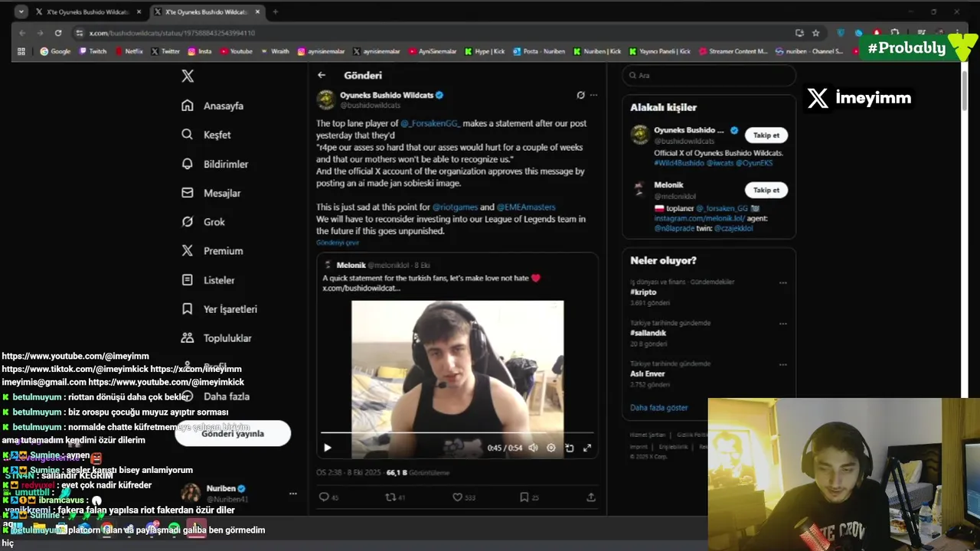Image resolution: width=980 pixels, height=551 pixels.
Task: Open Netflix bookmark
Action: [129, 51]
